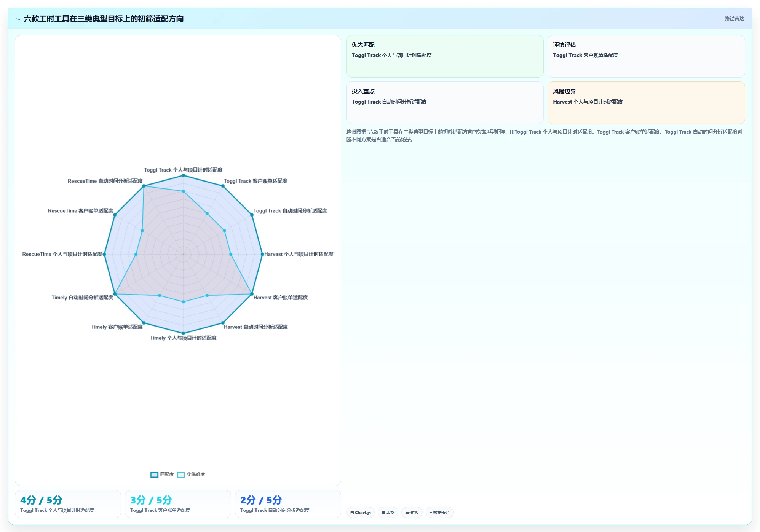The image size is (760, 532).
Task: Click the 2分 / 5分 score card
Action: point(288,504)
